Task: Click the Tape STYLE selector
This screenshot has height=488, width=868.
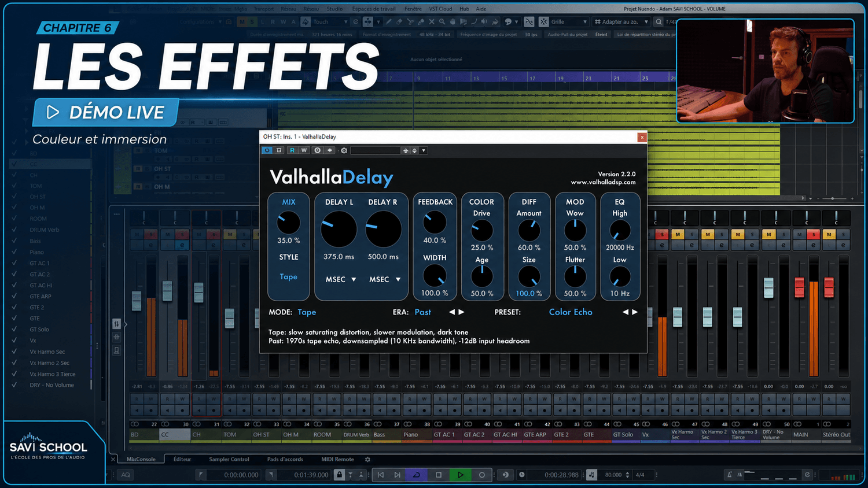Action: tap(288, 277)
